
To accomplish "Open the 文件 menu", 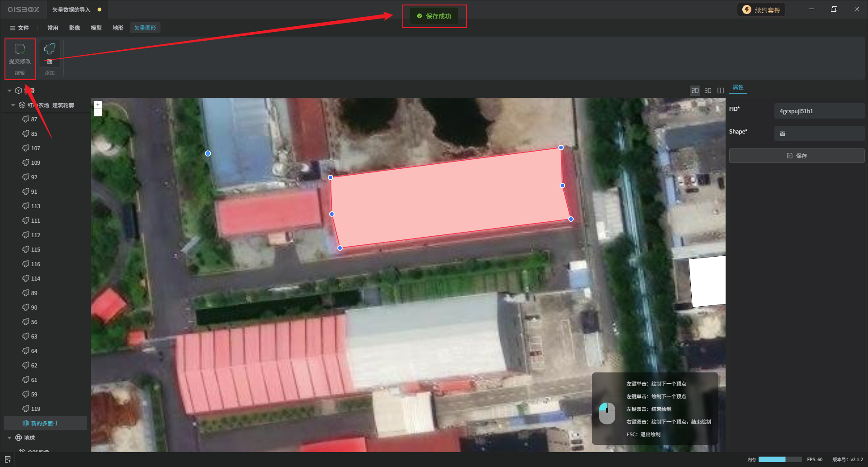I will [19, 28].
